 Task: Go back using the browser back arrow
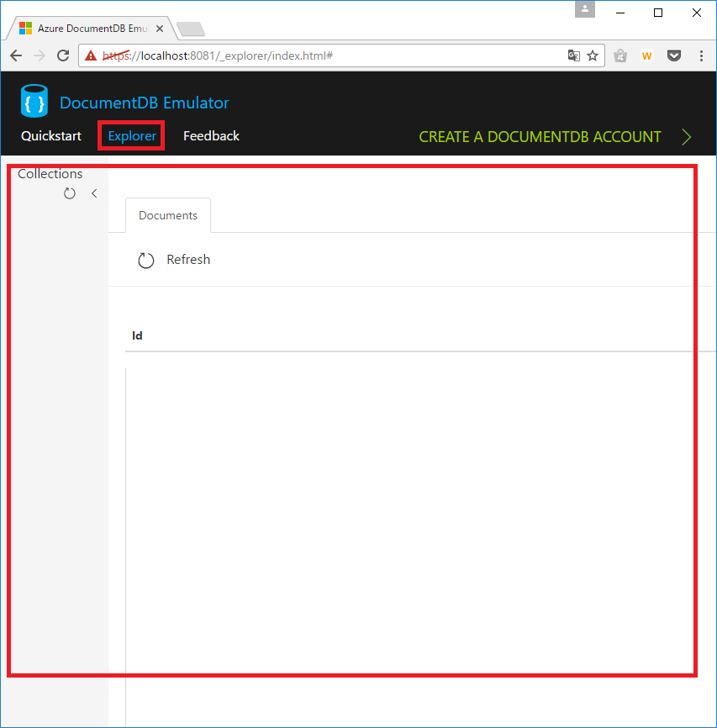click(16, 55)
